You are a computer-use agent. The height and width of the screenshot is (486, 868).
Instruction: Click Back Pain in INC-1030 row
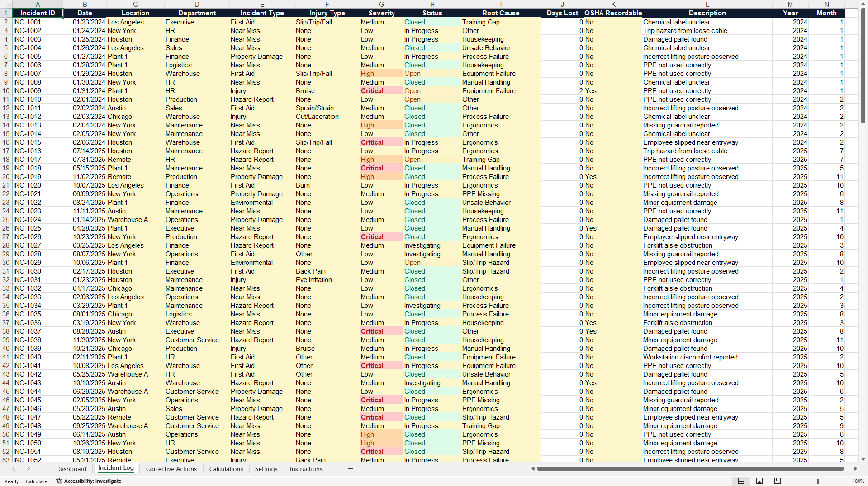click(x=327, y=271)
